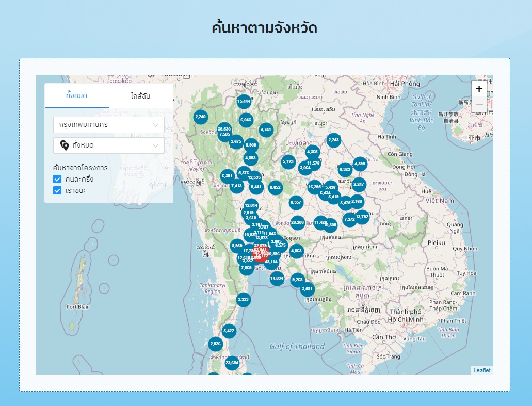Zoom out the map with minus button

(479, 104)
